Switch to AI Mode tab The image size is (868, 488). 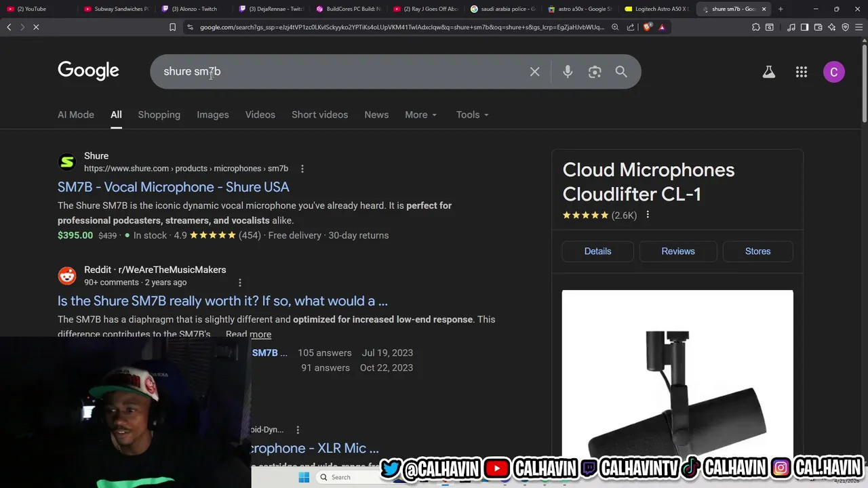pos(76,115)
